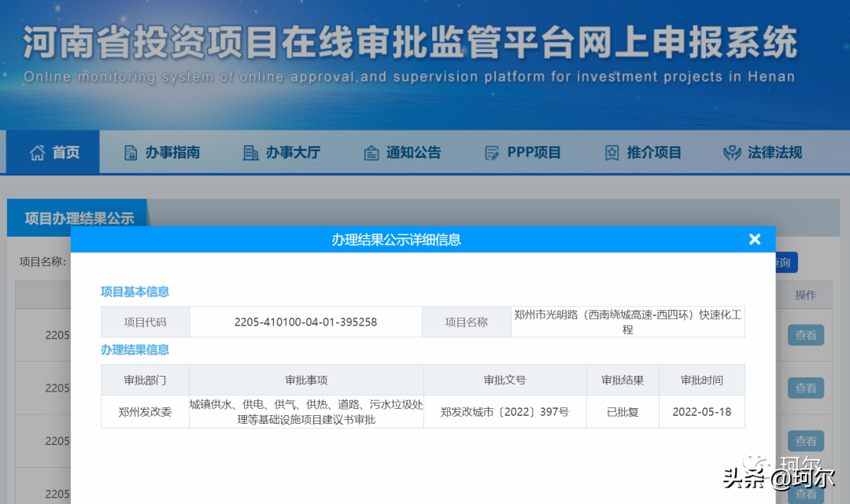Click the building icon beside 办事大厅
The height and width of the screenshot is (504, 850).
click(250, 153)
